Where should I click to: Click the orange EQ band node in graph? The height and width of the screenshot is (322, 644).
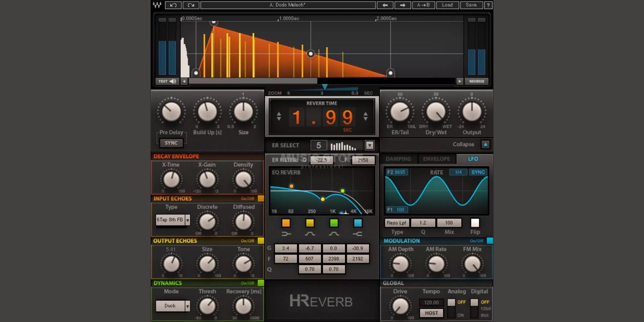coord(292,186)
